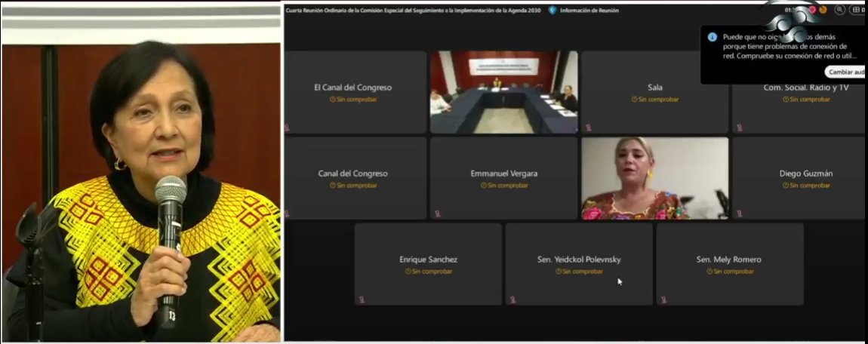This screenshot has width=868, height=344.
Task: Click the orange status indicator in top bar
Action: pyautogui.click(x=823, y=9)
